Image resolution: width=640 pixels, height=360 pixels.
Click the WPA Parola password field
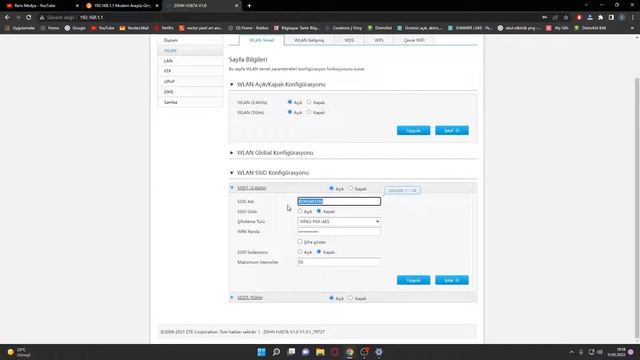click(x=339, y=231)
